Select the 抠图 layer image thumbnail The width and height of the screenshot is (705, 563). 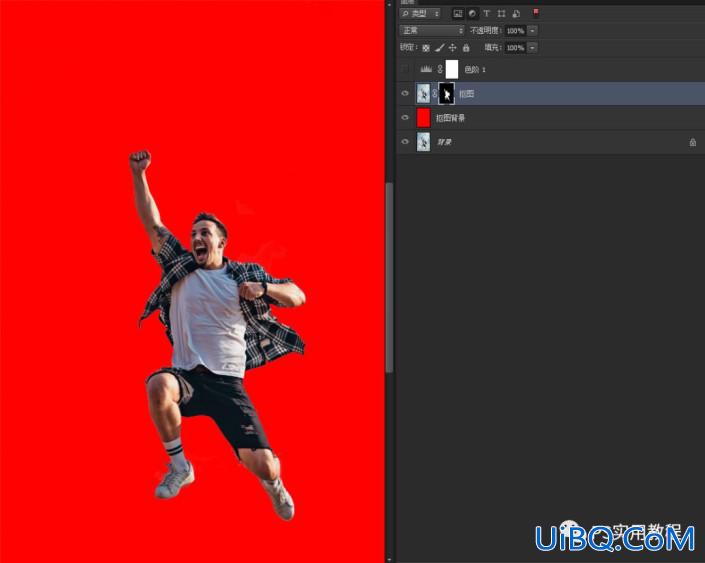point(423,94)
